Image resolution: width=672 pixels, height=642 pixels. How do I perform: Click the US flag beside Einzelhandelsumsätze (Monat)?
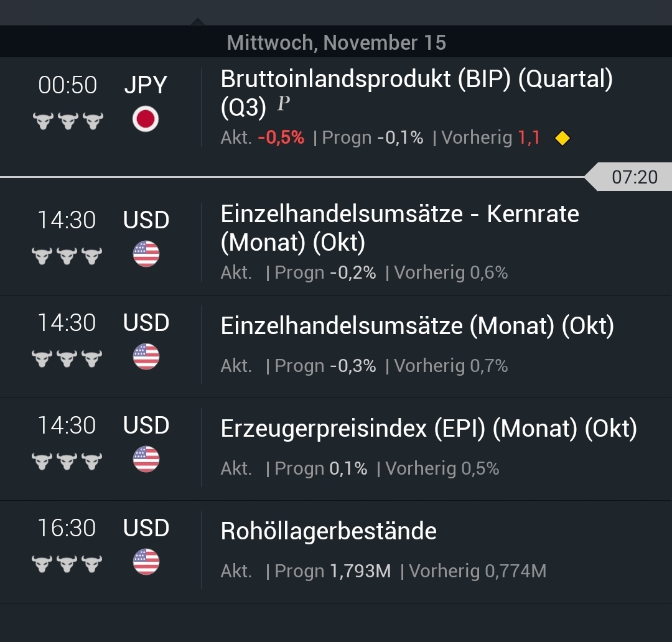(146, 356)
